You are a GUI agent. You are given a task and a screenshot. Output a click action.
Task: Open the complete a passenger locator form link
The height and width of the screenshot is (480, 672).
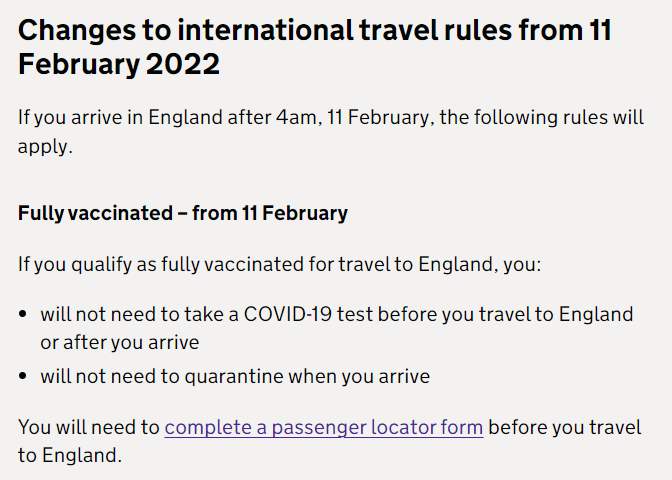tap(324, 427)
